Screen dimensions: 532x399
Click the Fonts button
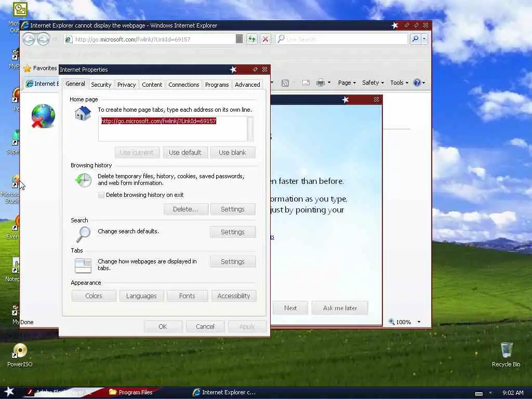coord(187,296)
